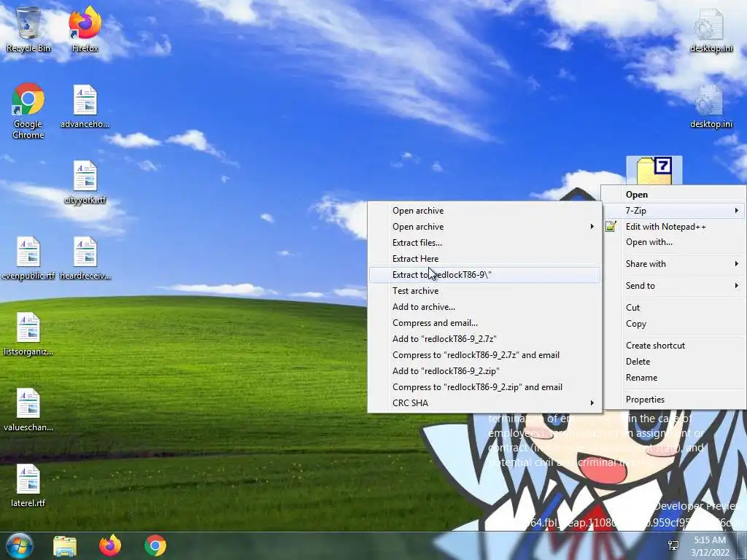Open the Windows Start orb
This screenshot has height=560, width=747.
click(x=19, y=545)
